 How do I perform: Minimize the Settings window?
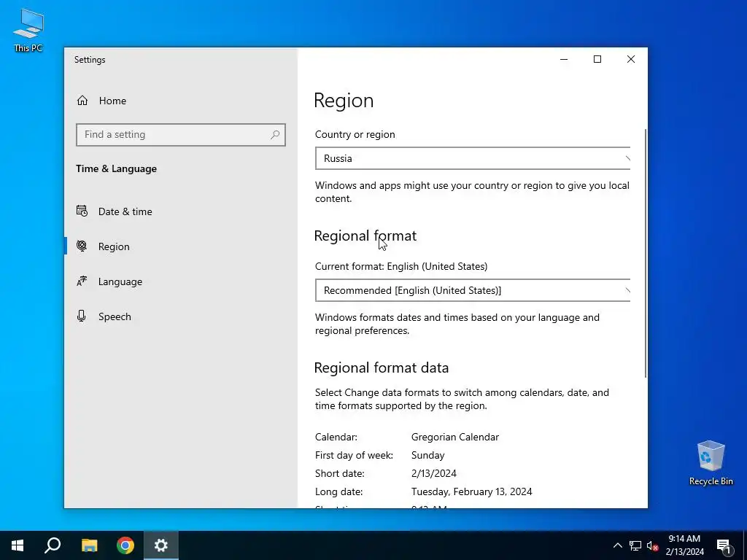pos(564,60)
